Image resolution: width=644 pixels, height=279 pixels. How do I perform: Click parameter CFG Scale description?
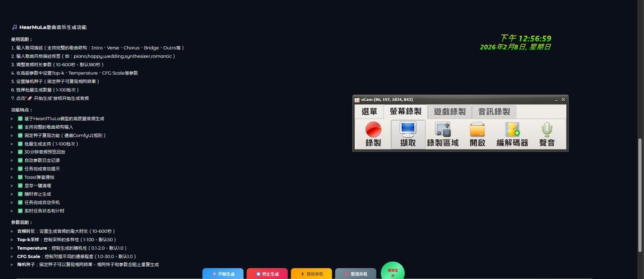coord(76,256)
